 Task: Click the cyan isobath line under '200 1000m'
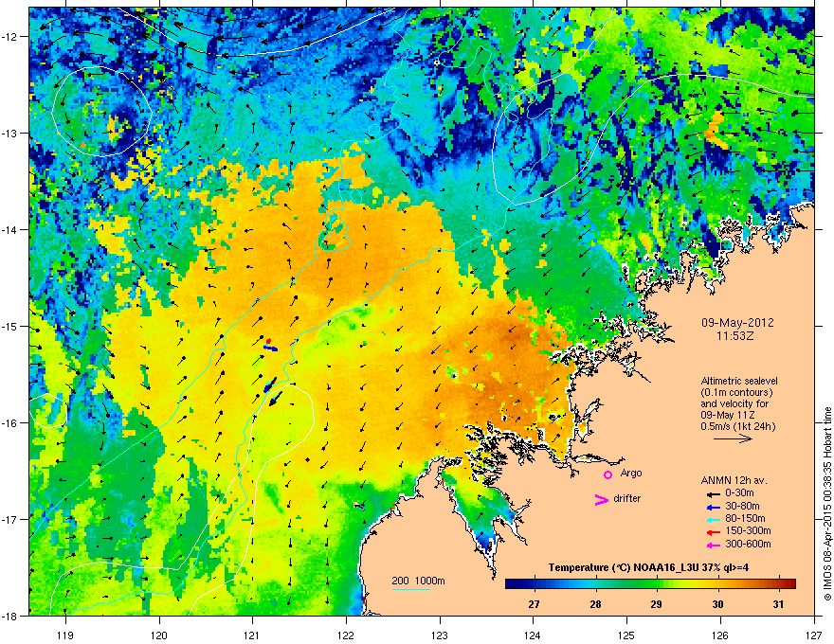[x=411, y=589]
